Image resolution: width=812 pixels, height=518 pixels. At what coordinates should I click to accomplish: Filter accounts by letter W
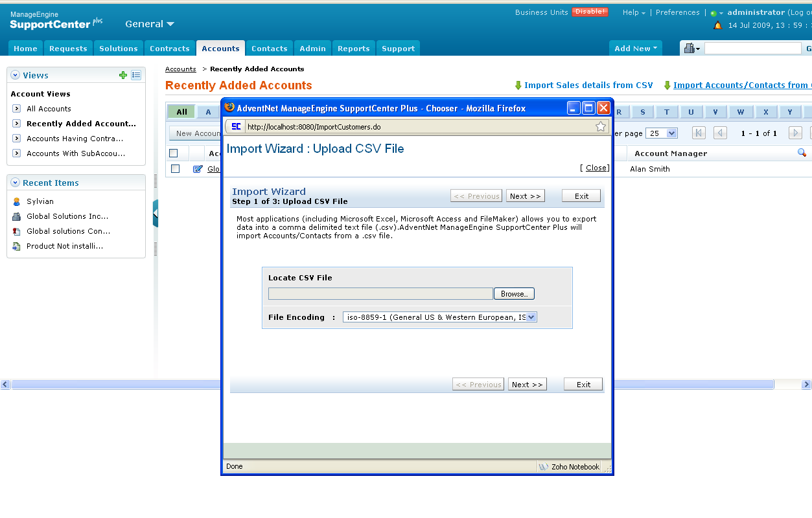point(741,112)
